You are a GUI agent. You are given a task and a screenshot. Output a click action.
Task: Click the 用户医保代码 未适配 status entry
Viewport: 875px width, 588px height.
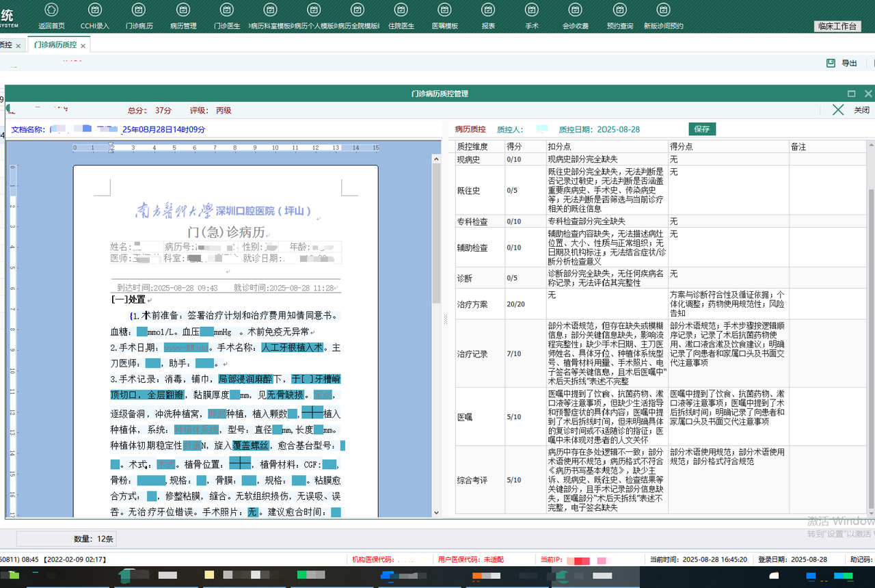click(471, 559)
